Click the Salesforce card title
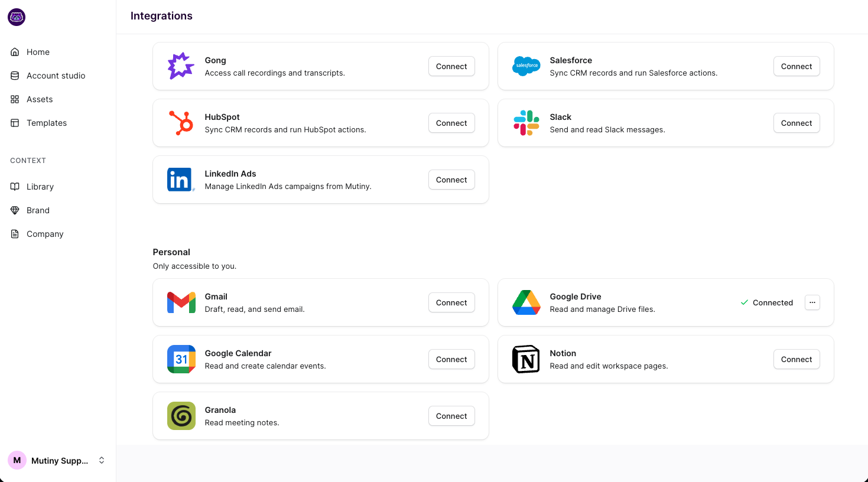 click(571, 60)
